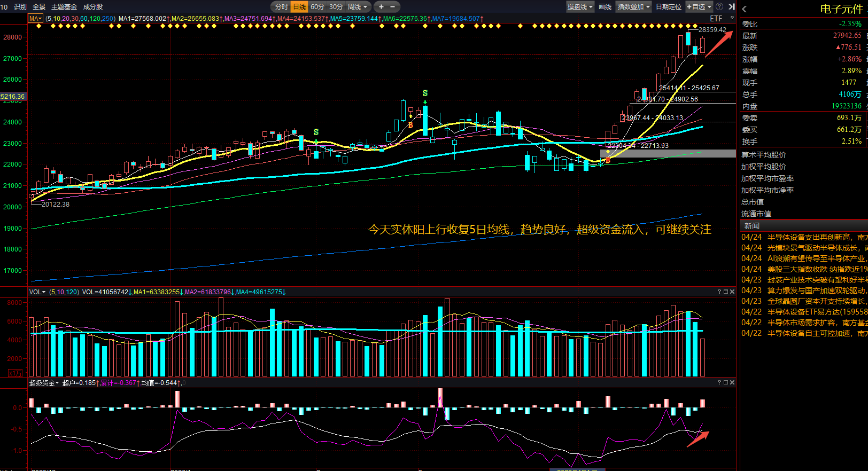Zoom out the chart with minus button
Screen dimensions: 868x471
393,7
